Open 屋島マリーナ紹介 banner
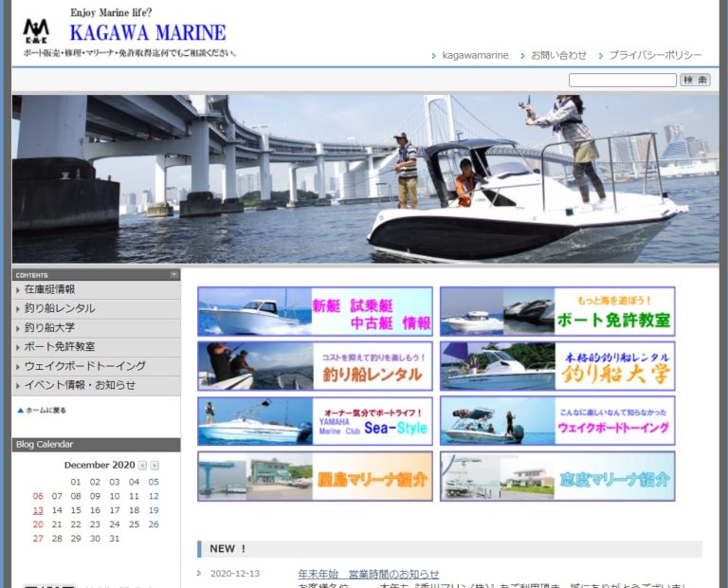728x588 pixels. click(316, 476)
